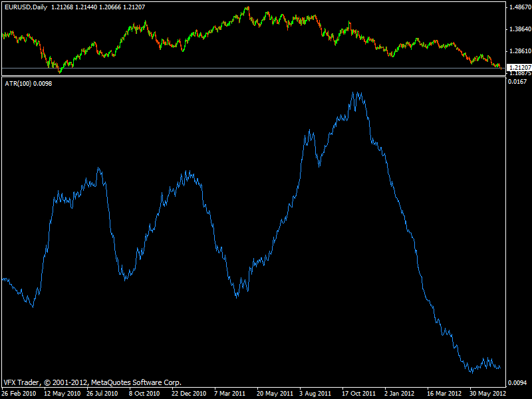Click the EURUSD,Daily chart title text
The image size is (532, 399).
click(x=26, y=7)
